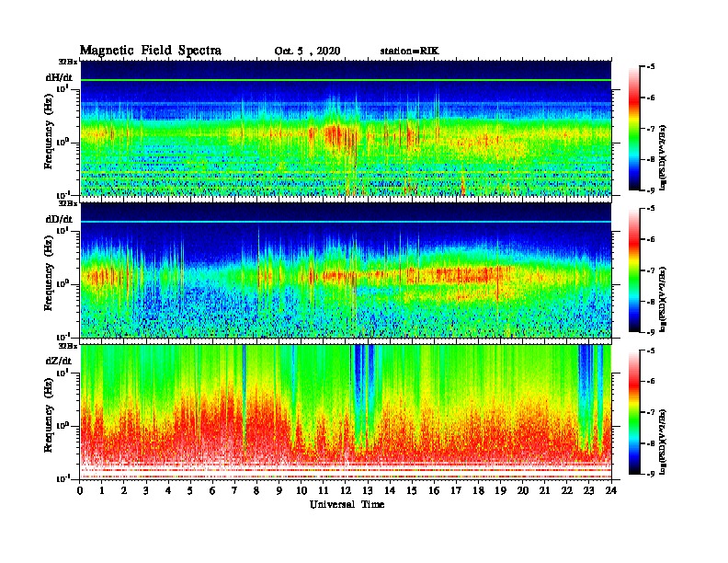
Task: Select the "Oct. 5 , 2020" date text
Action: point(307,52)
